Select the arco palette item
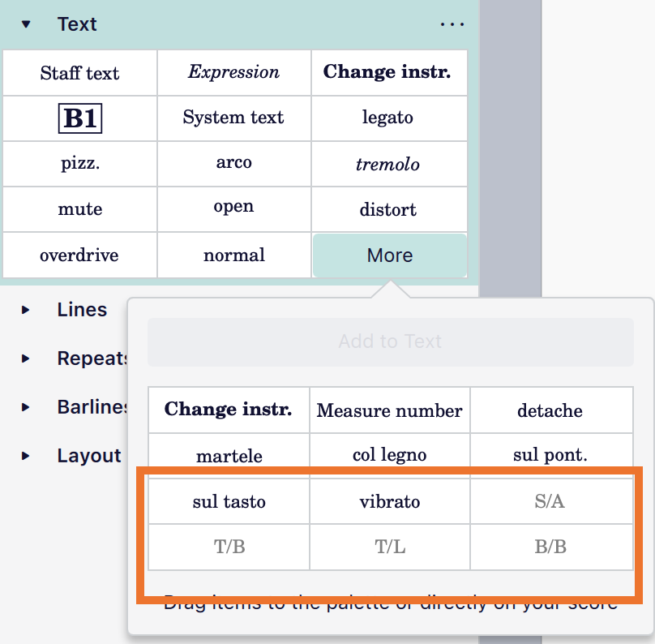The height and width of the screenshot is (644, 655). coord(233,164)
